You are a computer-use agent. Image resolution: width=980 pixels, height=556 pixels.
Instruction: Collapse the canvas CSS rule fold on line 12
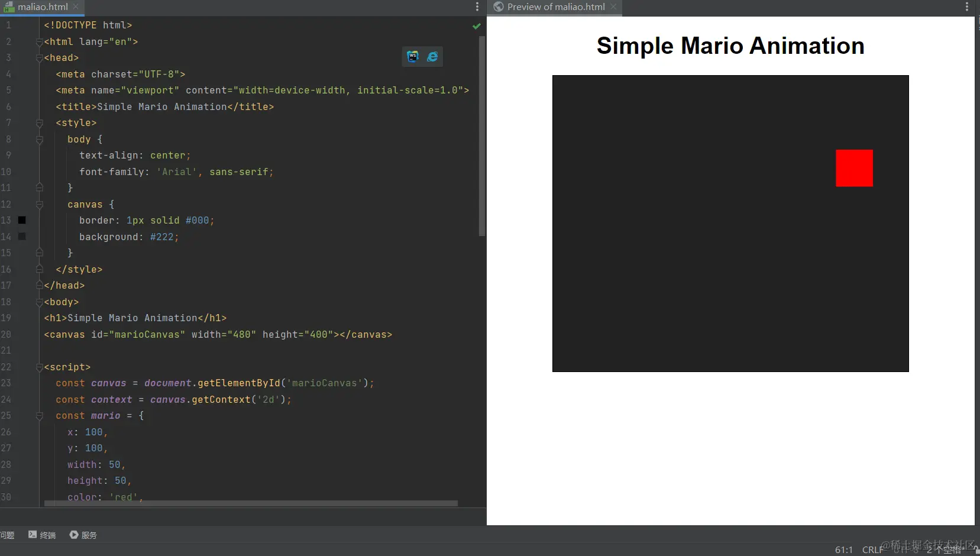[39, 205]
